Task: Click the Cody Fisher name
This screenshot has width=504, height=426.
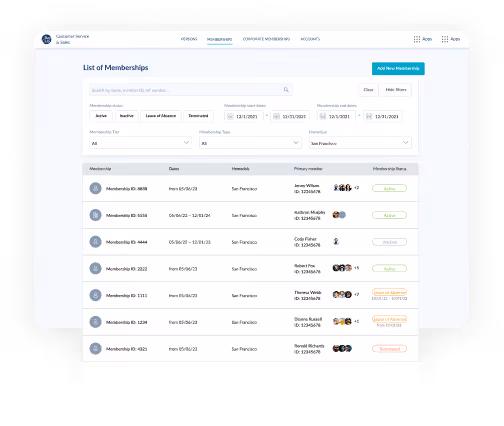Action: point(305,239)
